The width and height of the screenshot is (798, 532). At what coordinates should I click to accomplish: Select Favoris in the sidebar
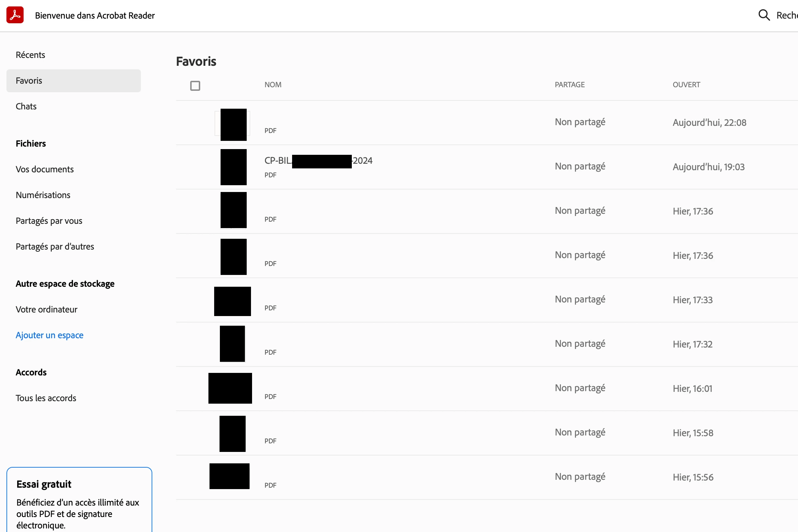tap(29, 81)
